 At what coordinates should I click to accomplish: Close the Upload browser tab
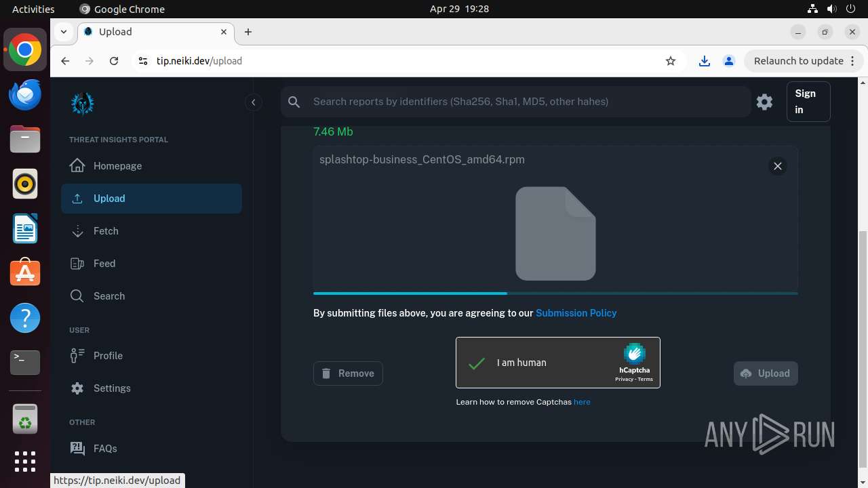click(x=224, y=32)
